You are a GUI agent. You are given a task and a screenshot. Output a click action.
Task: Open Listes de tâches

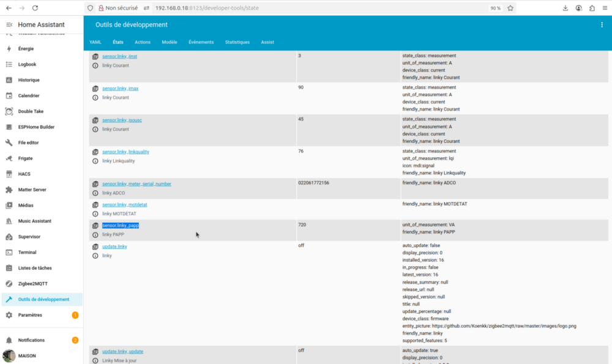(42, 268)
